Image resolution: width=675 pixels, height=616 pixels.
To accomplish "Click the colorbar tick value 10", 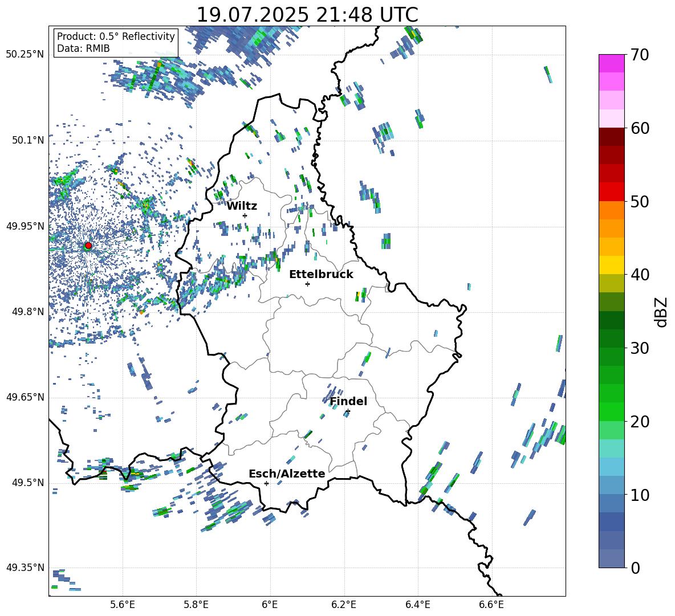I will (x=640, y=495).
